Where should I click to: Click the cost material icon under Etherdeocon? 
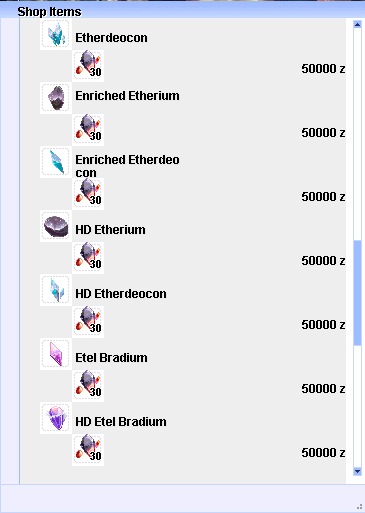[88, 66]
